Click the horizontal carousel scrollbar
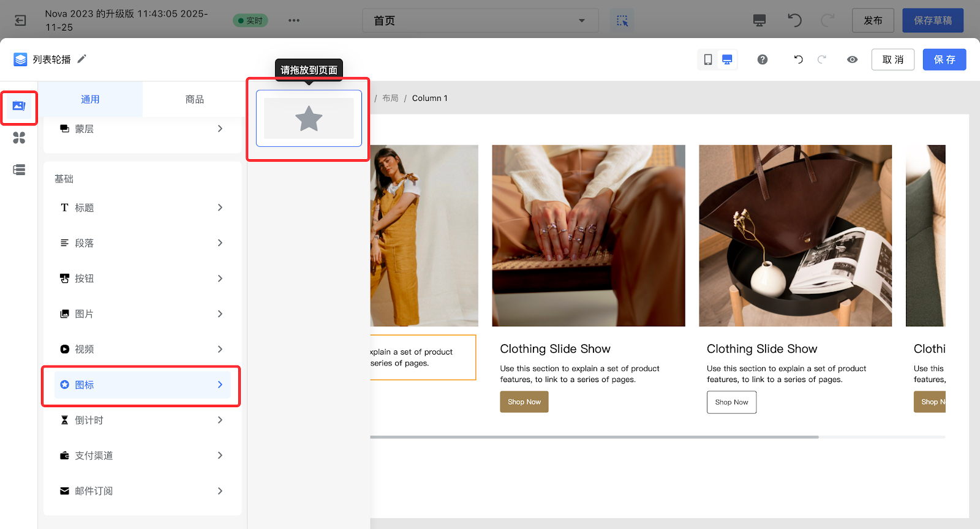Screen dimensions: 980x529 point(594,437)
